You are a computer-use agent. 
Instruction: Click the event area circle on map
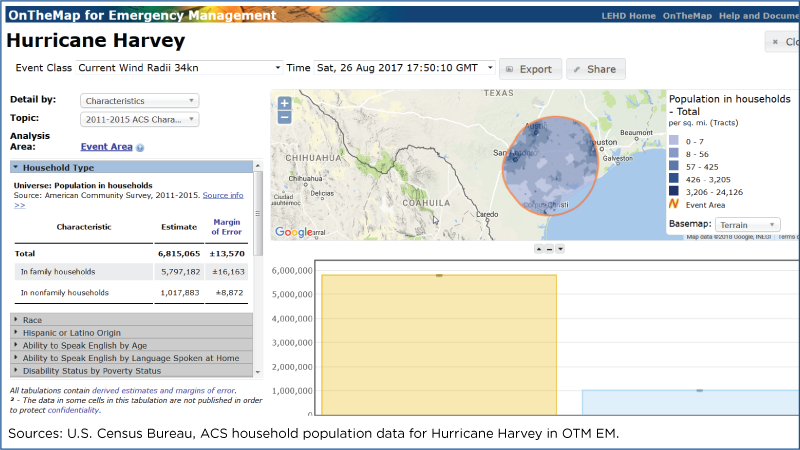[551, 166]
